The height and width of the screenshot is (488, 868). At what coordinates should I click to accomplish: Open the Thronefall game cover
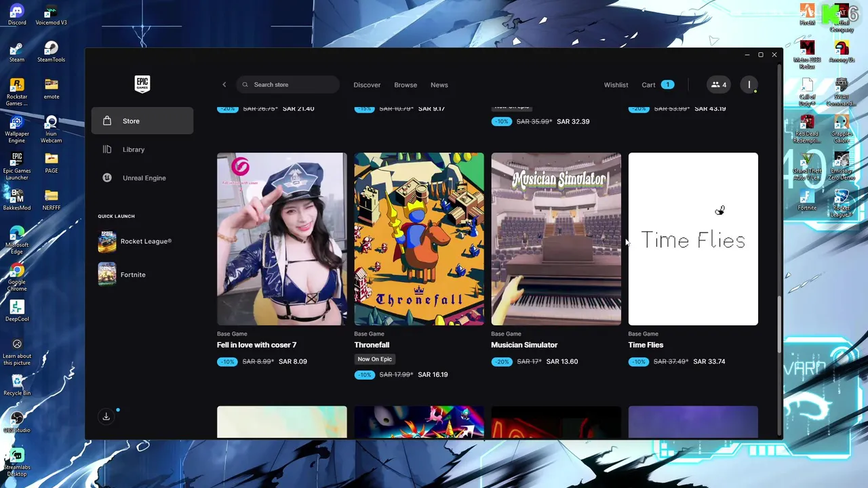point(419,239)
